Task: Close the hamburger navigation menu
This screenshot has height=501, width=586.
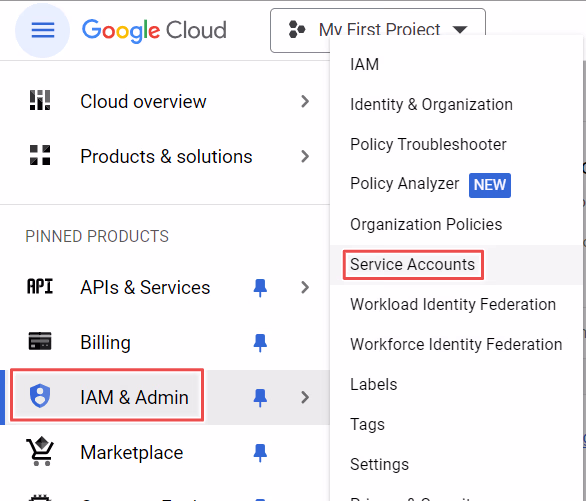Action: click(x=43, y=30)
